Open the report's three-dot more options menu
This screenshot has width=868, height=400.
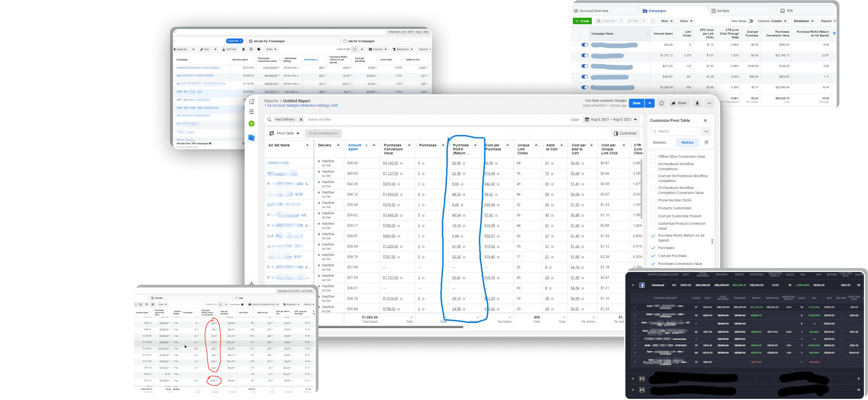point(709,103)
